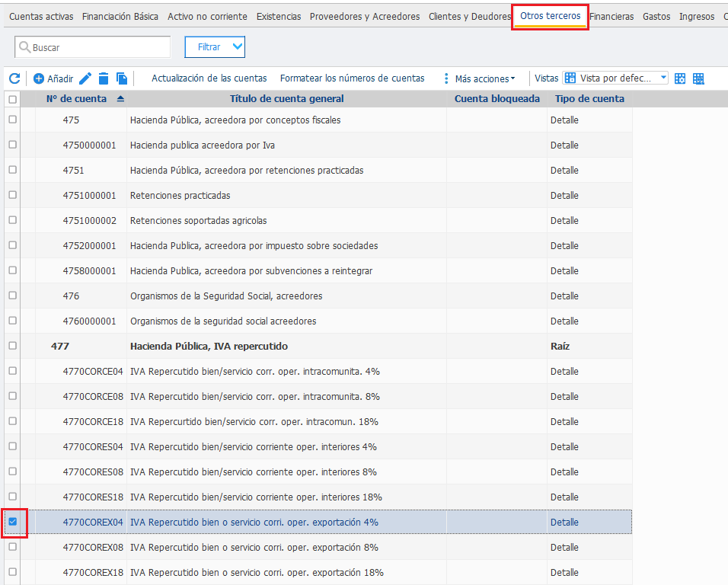This screenshot has height=585, width=728.
Task: Open the Más acciones dropdown menu
Action: coord(485,79)
